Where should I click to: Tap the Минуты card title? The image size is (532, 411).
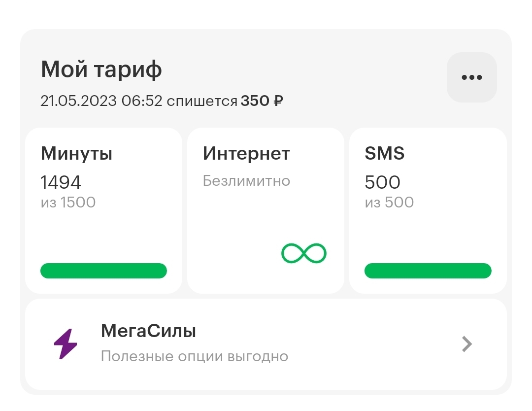point(76,154)
